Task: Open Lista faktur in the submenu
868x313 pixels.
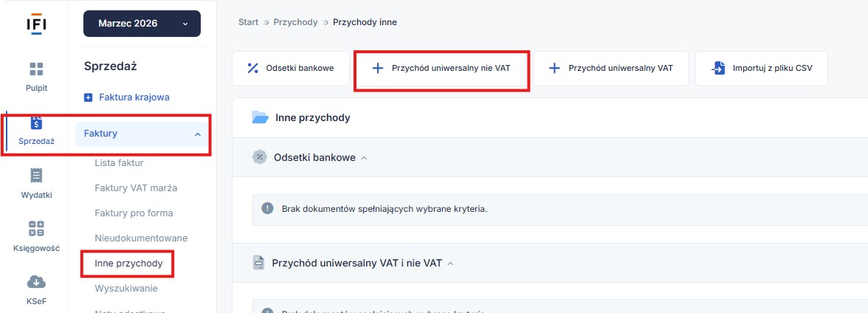Action: tap(119, 163)
